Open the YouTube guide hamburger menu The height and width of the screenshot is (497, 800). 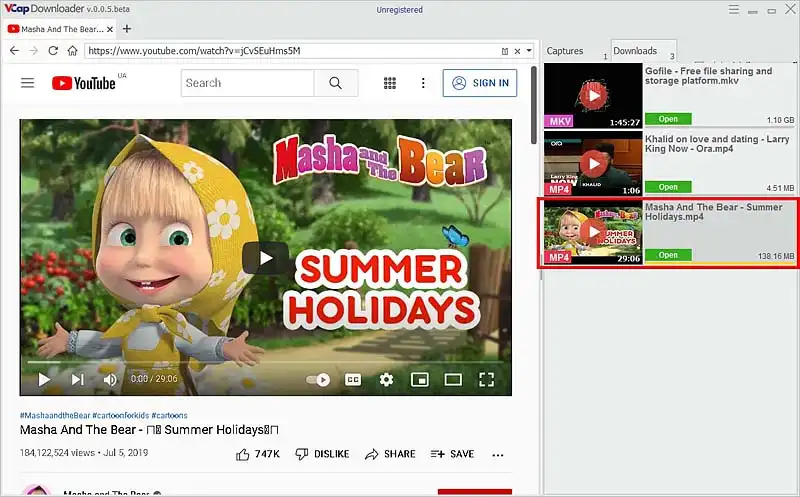(x=28, y=83)
